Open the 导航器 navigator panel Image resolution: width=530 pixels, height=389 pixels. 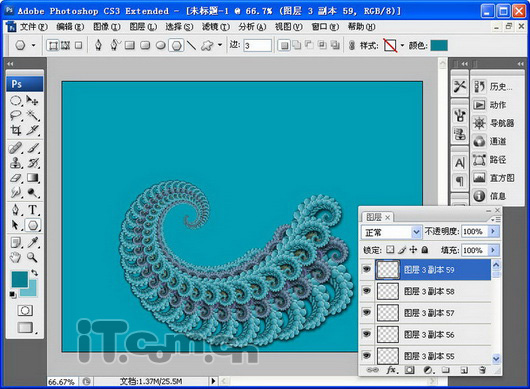(493, 123)
